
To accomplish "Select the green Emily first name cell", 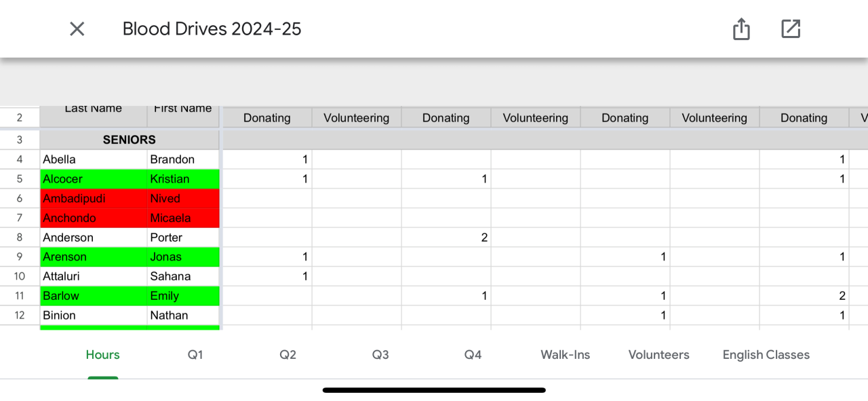I will pyautogui.click(x=183, y=296).
